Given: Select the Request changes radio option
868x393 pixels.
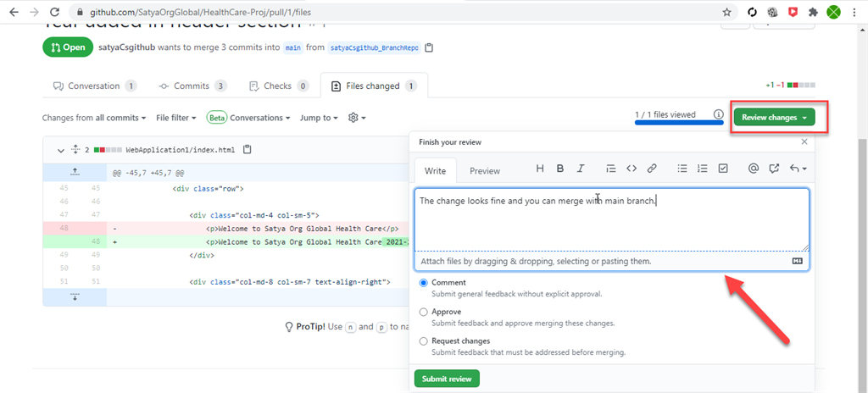Looking at the screenshot, I should point(424,341).
